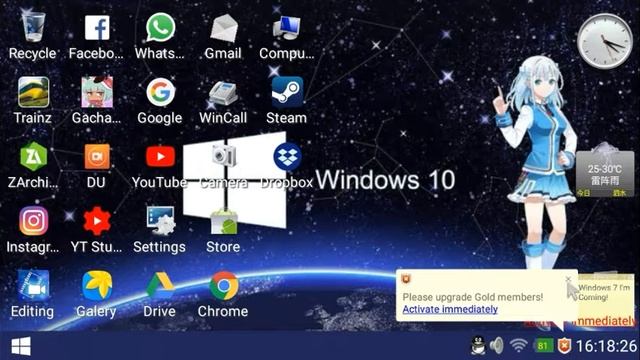
Task: Open WhatsApp from the desktop
Action: coord(160,27)
